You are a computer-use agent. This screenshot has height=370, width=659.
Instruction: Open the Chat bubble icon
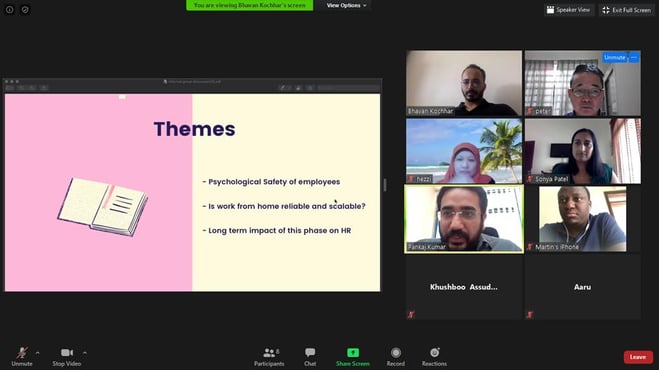pyautogui.click(x=310, y=352)
